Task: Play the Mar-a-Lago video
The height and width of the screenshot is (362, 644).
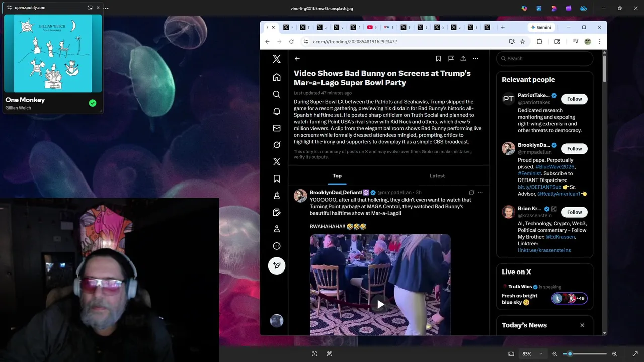Action: pyautogui.click(x=380, y=304)
